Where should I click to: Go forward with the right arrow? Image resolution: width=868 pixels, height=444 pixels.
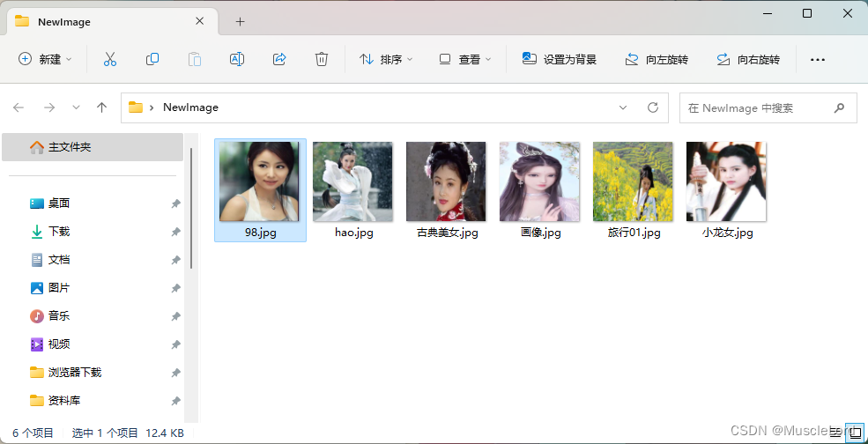(x=49, y=107)
